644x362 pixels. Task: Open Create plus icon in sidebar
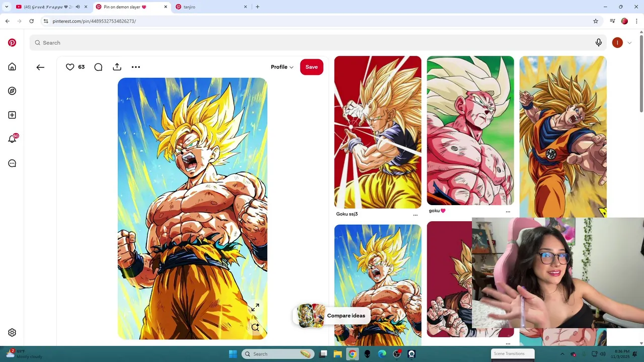(12, 115)
